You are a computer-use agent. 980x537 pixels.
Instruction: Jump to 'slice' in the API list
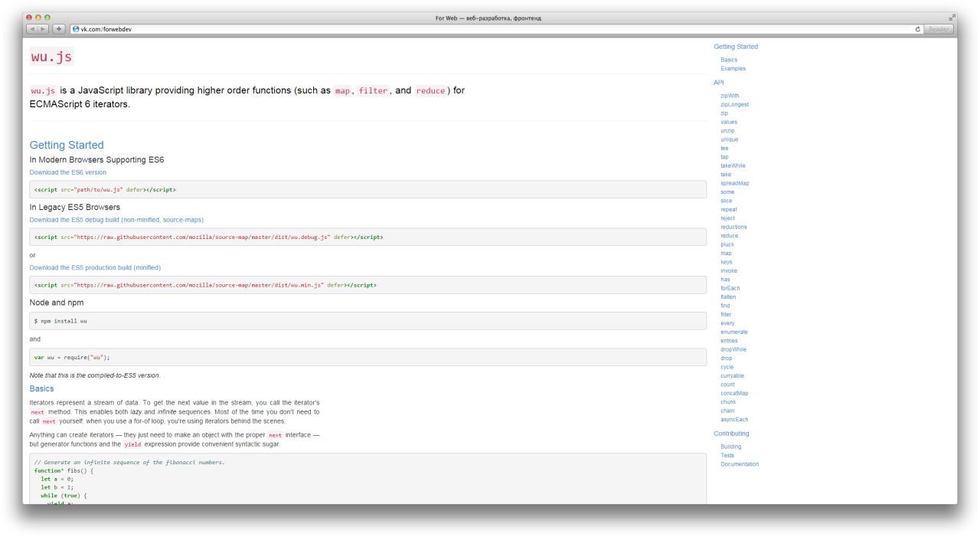[726, 201]
